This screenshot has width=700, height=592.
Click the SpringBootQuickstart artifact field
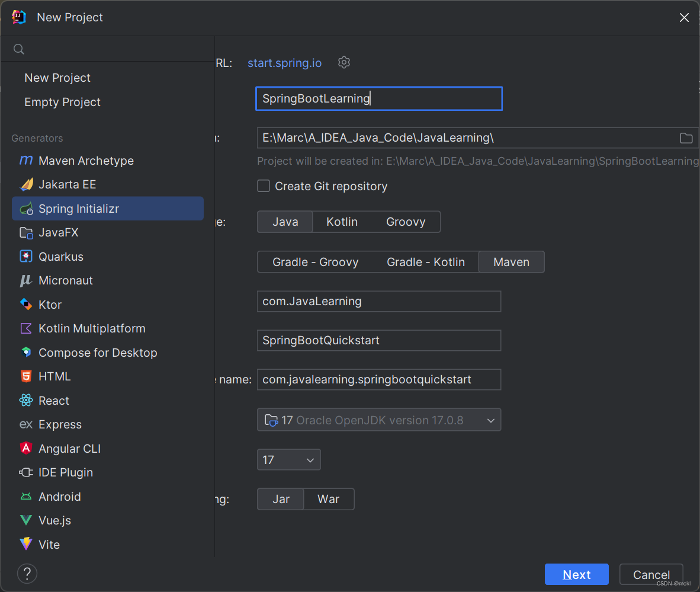click(379, 341)
